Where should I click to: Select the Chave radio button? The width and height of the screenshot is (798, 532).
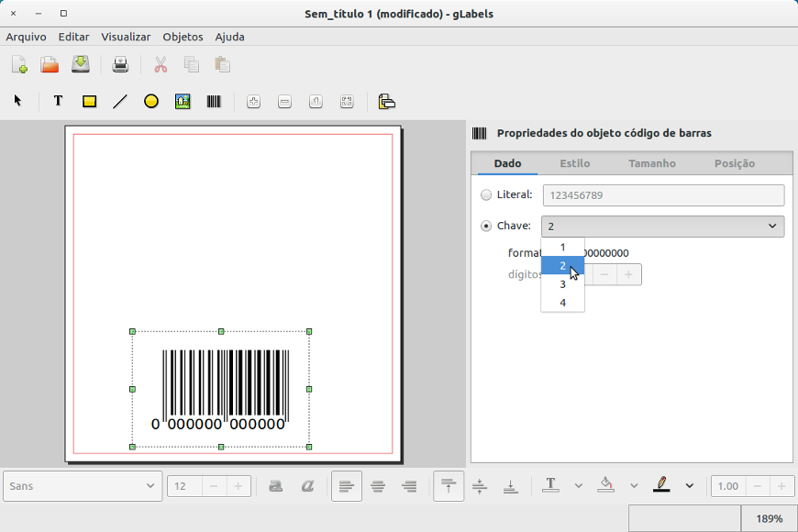pyautogui.click(x=486, y=226)
